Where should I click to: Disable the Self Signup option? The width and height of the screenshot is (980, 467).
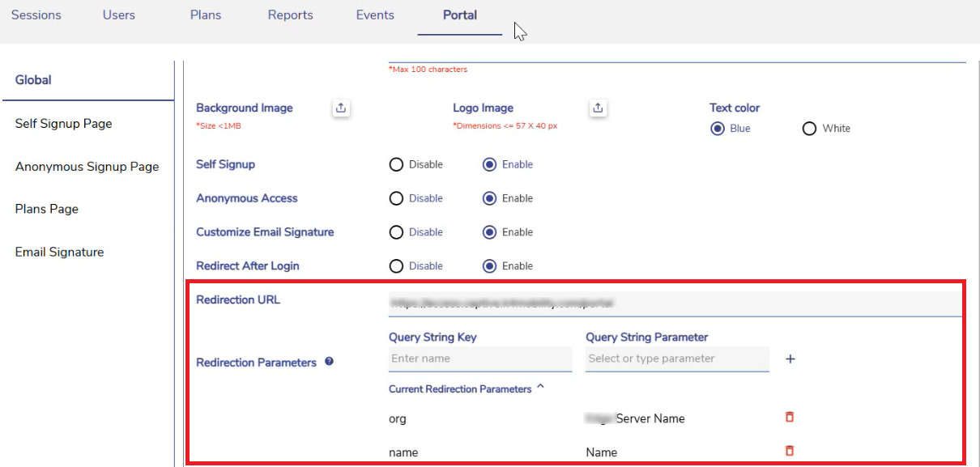point(396,164)
